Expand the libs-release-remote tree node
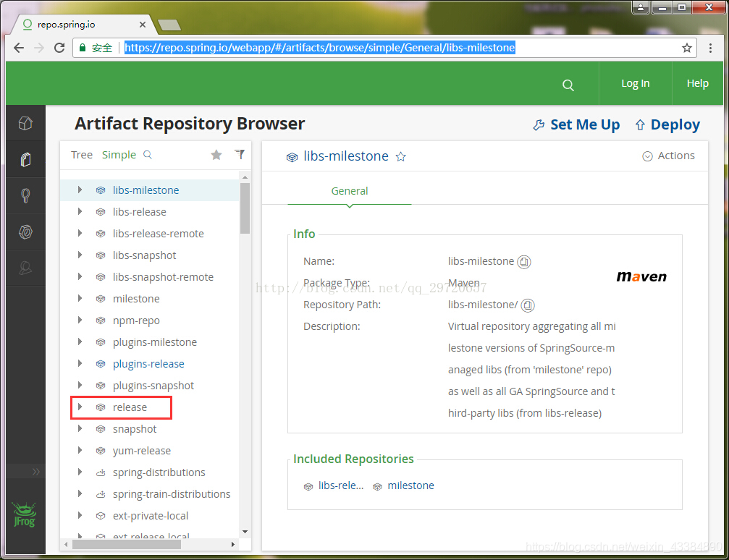729x560 pixels. tap(80, 233)
